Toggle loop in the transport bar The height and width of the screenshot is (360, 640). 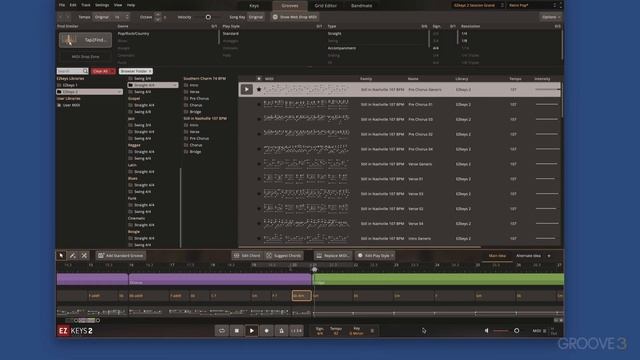pos(222,331)
